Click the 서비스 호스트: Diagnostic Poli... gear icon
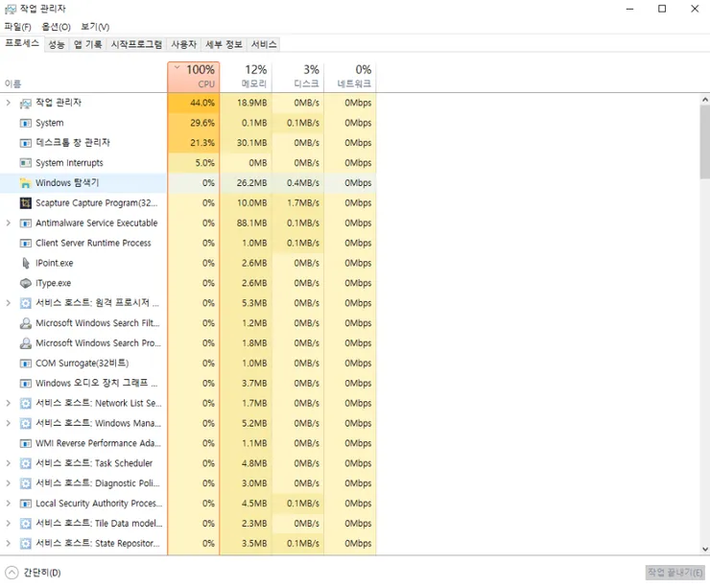Image resolution: width=710 pixels, height=588 pixels. tap(25, 483)
